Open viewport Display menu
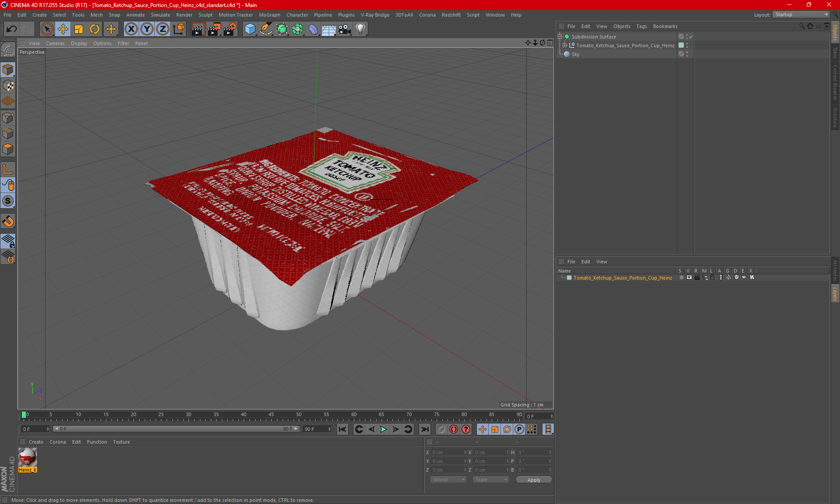 pos(79,43)
